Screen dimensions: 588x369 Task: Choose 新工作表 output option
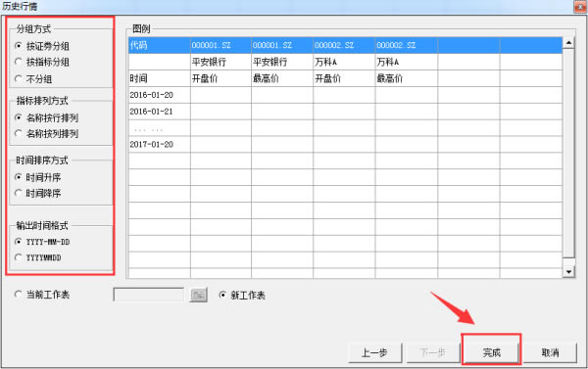242,296
